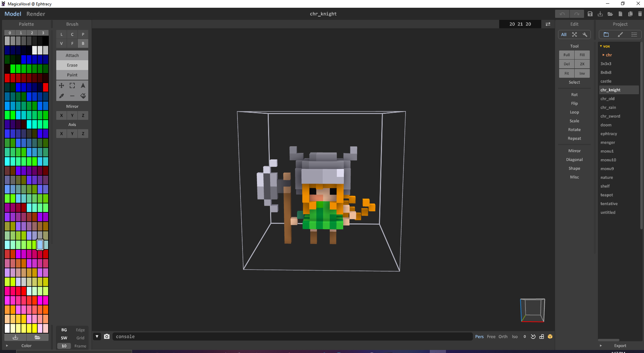Select the eyedropper color picker tool
This screenshot has width=644, height=353.
coord(61,96)
